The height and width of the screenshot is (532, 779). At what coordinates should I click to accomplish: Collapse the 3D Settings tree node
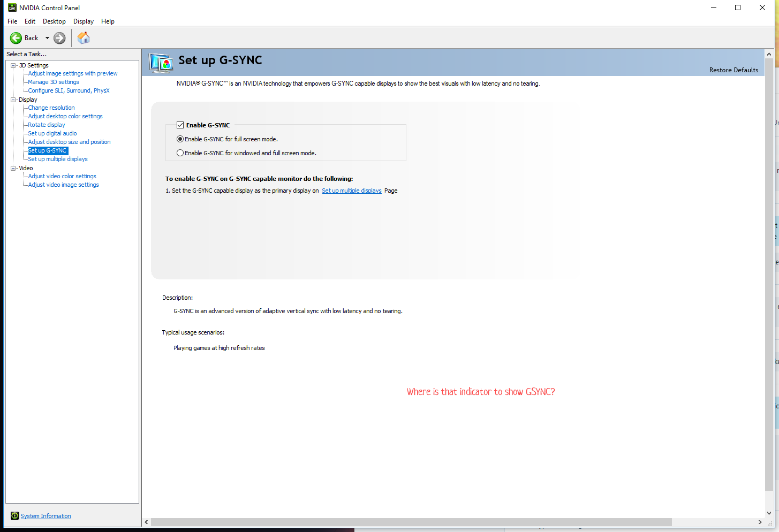tap(13, 65)
